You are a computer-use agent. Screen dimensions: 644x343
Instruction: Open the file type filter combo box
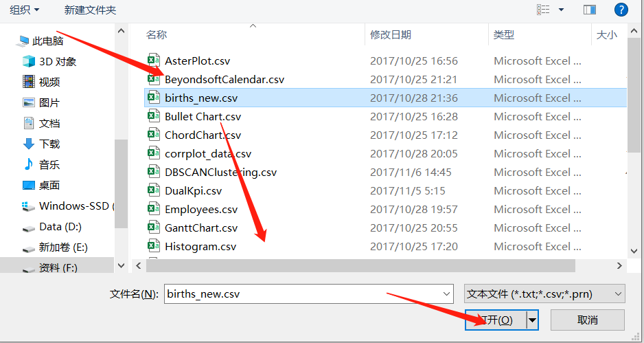pyautogui.click(x=544, y=294)
